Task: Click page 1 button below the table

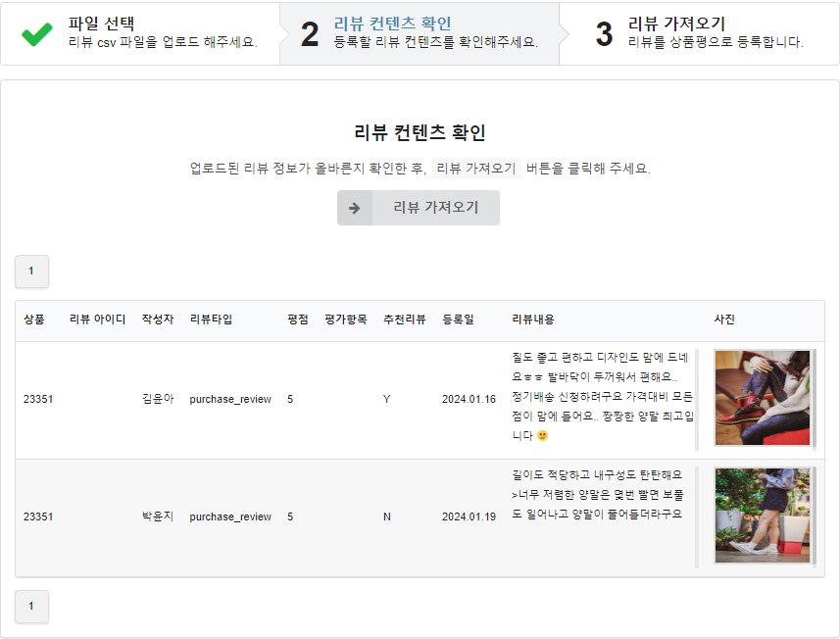Action: tap(31, 606)
